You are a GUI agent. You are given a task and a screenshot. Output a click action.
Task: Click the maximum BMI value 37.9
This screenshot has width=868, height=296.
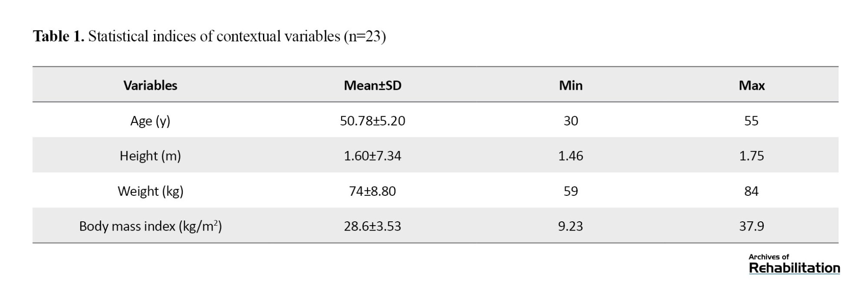[752, 226]
